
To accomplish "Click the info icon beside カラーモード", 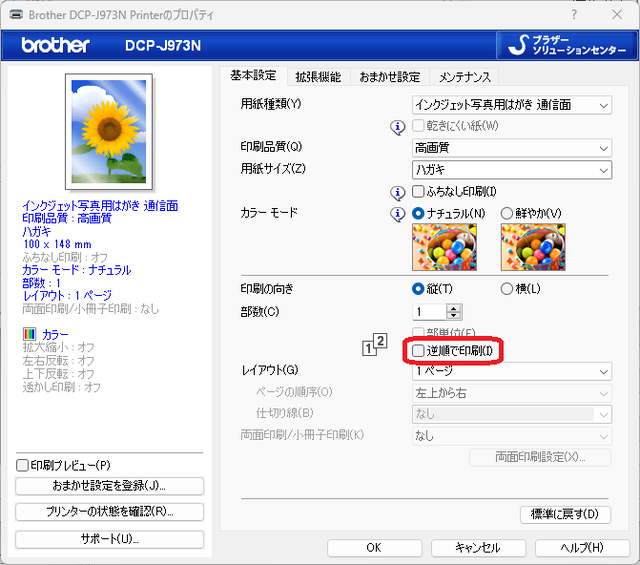I will 398,214.
